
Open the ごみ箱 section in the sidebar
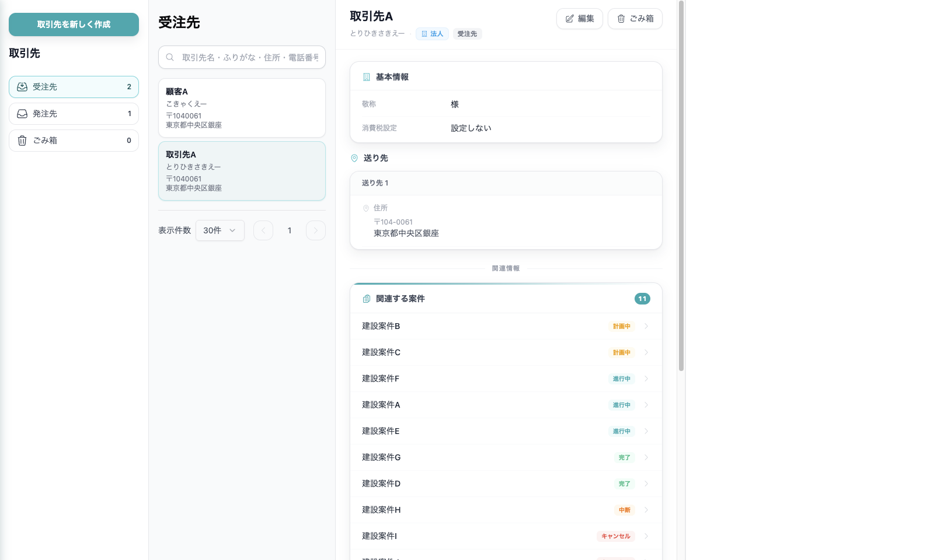pyautogui.click(x=74, y=140)
